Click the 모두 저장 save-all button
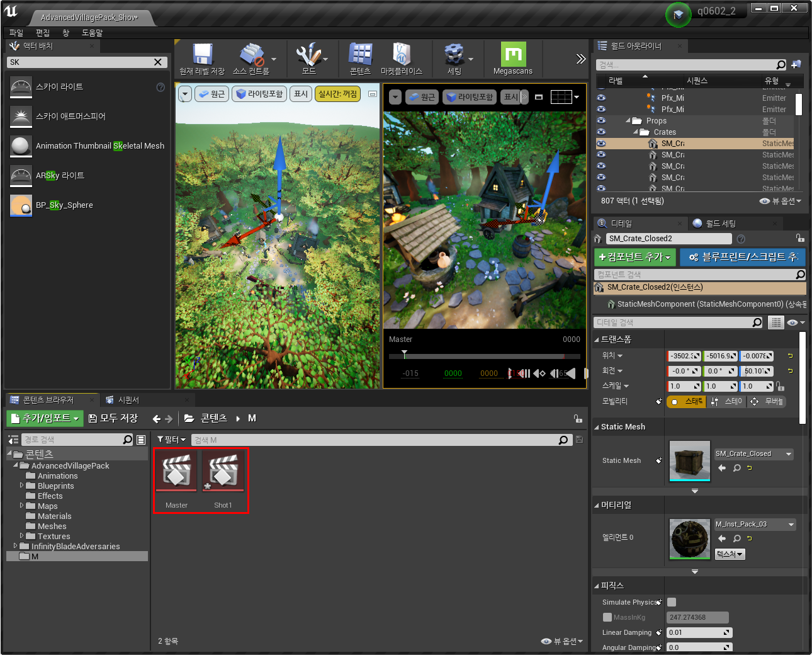The height and width of the screenshot is (655, 812). 113,418
